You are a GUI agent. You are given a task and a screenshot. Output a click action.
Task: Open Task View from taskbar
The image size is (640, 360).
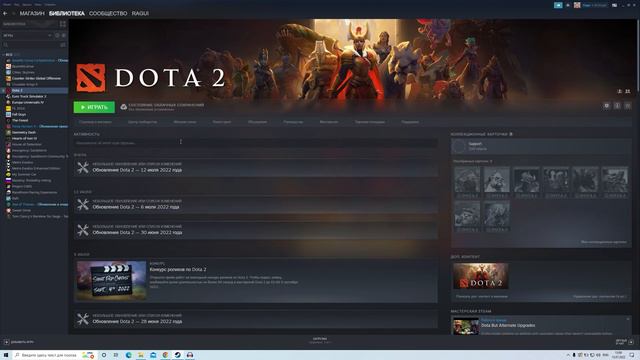(x=116, y=355)
